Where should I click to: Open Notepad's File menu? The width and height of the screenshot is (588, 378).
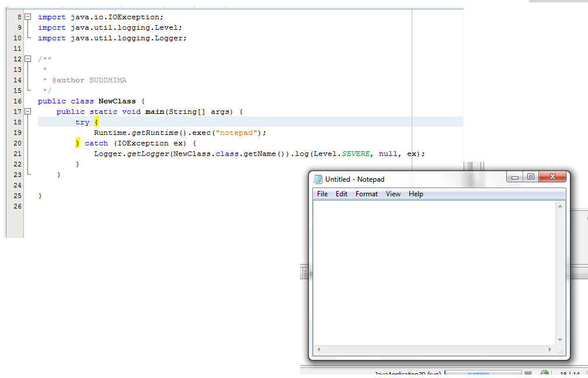tap(322, 194)
